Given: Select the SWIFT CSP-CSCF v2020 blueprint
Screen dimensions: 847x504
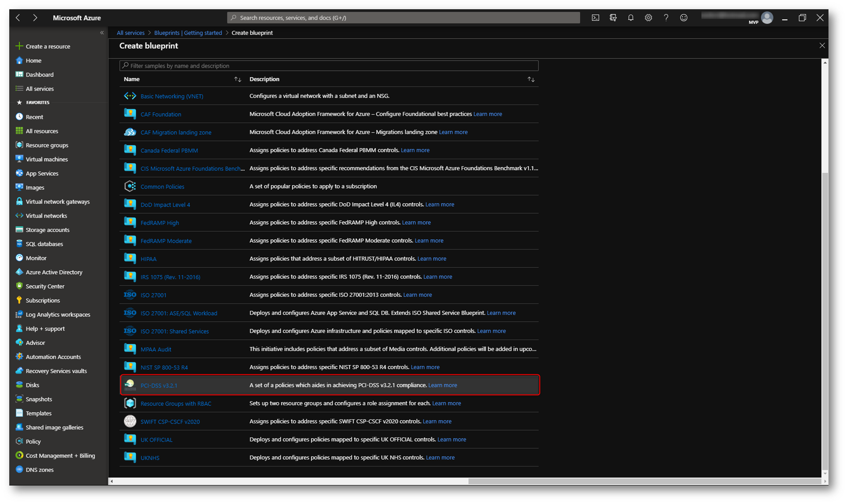Looking at the screenshot, I should (170, 422).
